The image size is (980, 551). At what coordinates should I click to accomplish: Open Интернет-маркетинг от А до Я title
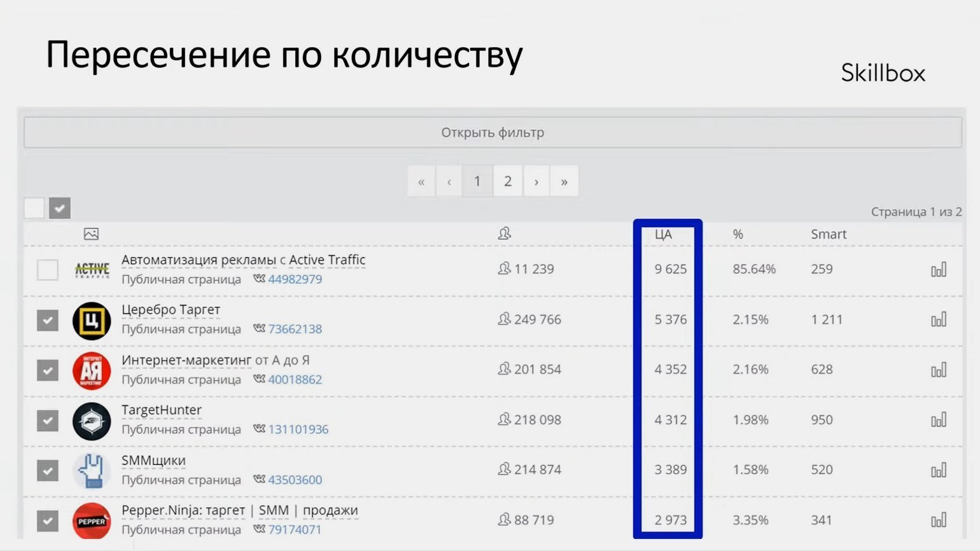point(216,360)
